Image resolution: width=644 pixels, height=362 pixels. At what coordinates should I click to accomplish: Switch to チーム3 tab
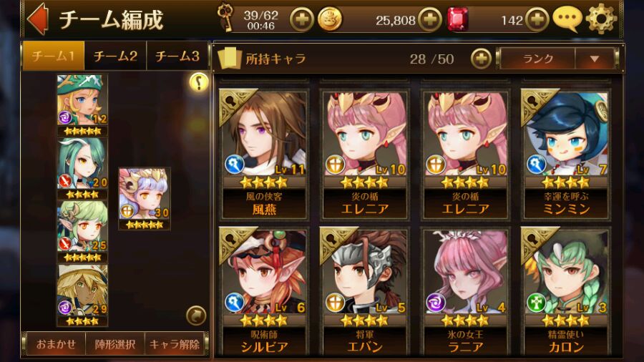[177, 56]
